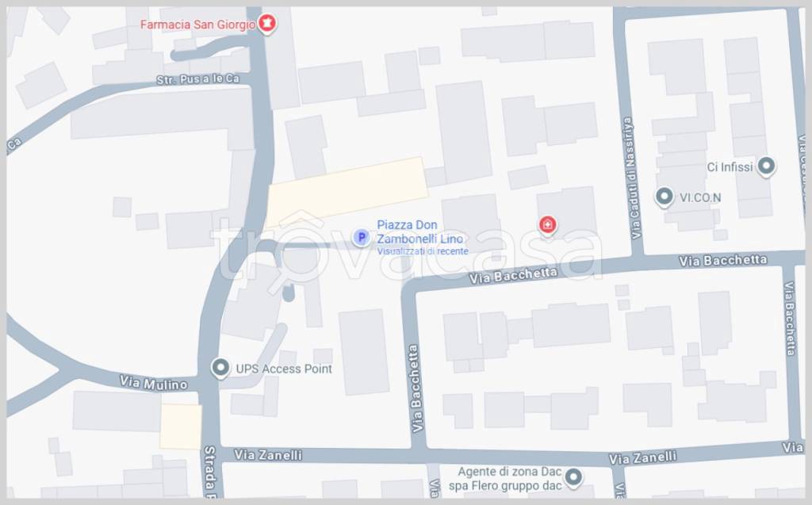Select the UPS Access Point text label
812x505 pixels.
click(284, 369)
